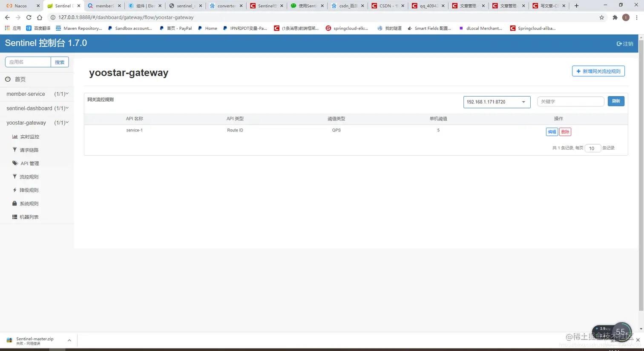The width and height of the screenshot is (644, 351).
Task: Click the 流控规则 funnel icon
Action: [15, 176]
